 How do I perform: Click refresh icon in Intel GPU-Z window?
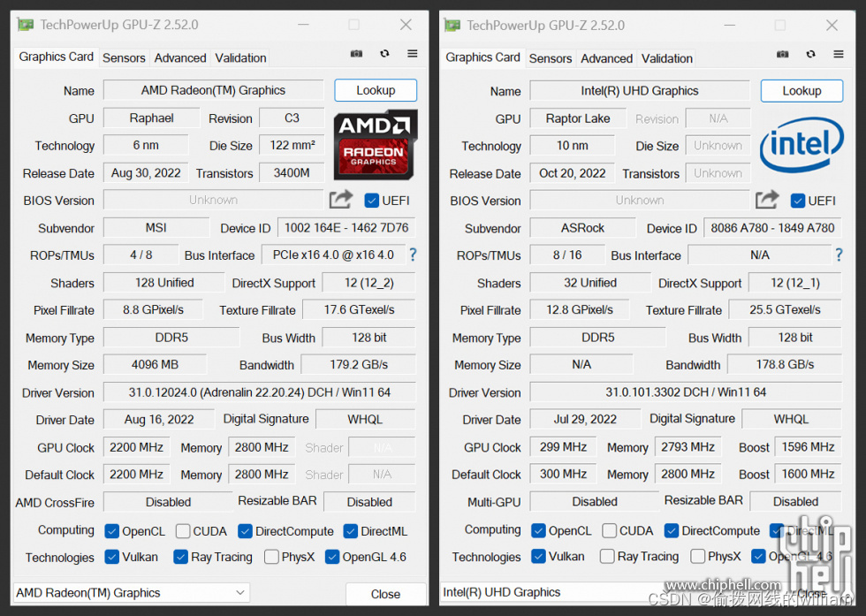(x=811, y=54)
